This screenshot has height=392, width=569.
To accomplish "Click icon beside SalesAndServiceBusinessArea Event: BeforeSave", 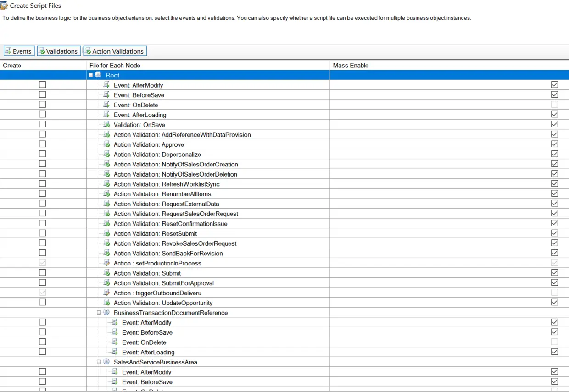I will tap(115, 381).
